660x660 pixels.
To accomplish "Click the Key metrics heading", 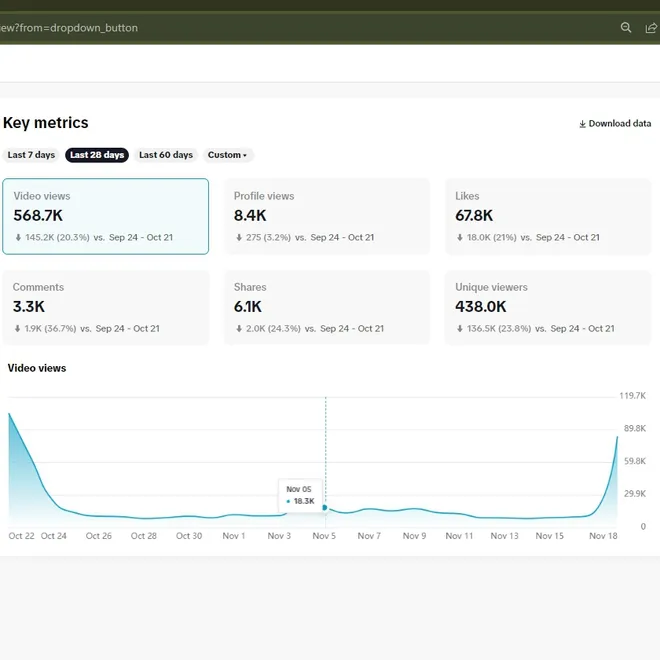I will point(45,123).
